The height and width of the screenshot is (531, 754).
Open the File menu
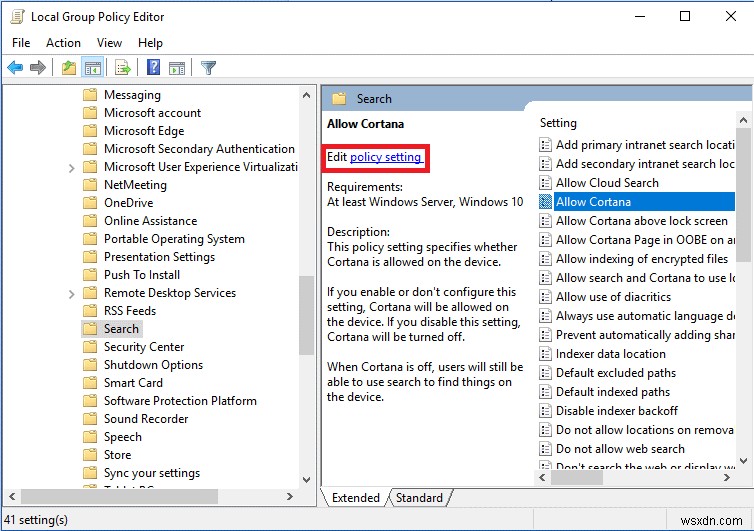(x=21, y=43)
